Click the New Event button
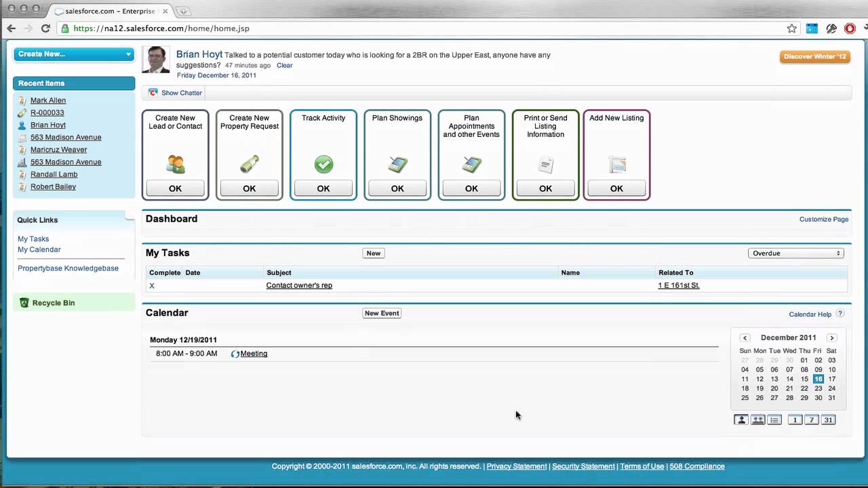This screenshot has height=488, width=868. click(x=382, y=313)
